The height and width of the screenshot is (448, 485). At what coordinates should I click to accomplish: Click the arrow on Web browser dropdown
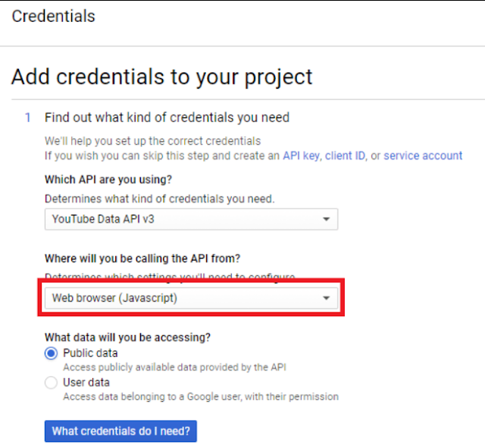pyautogui.click(x=326, y=298)
